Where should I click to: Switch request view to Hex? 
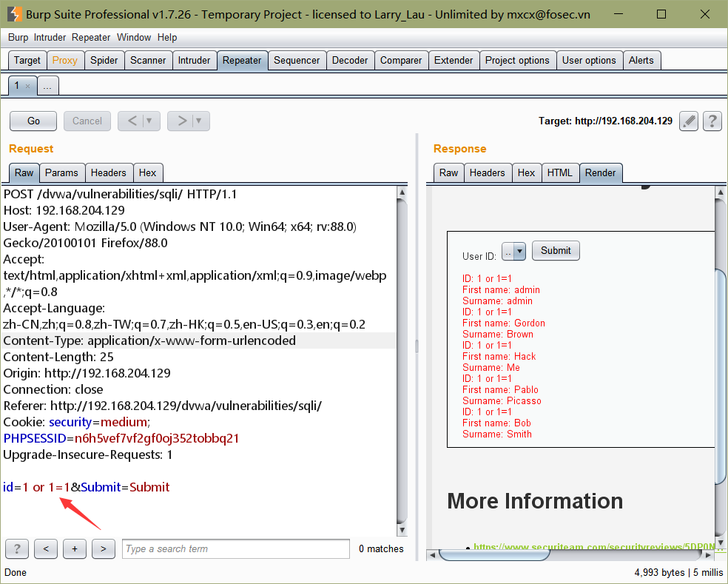[148, 172]
